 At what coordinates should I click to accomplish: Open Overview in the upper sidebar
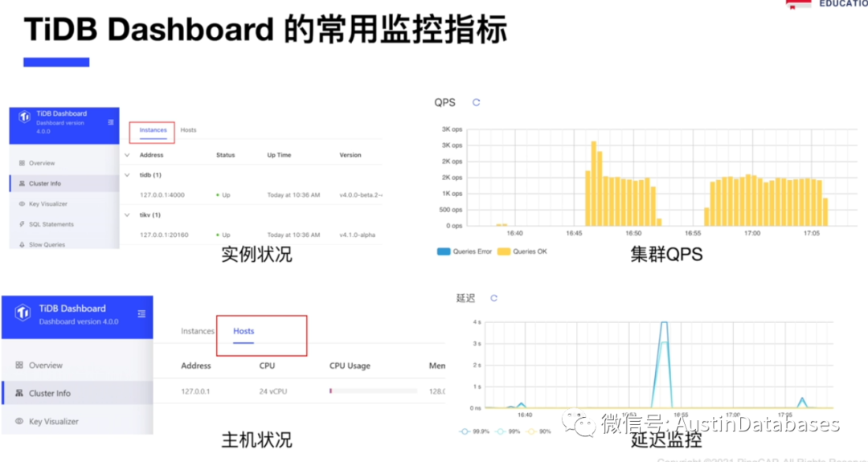[64, 163]
